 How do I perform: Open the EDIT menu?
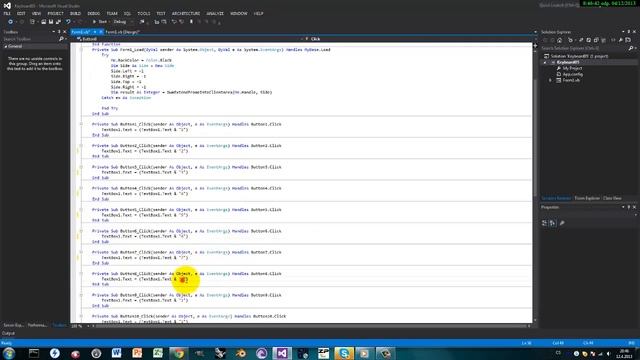[21, 13]
